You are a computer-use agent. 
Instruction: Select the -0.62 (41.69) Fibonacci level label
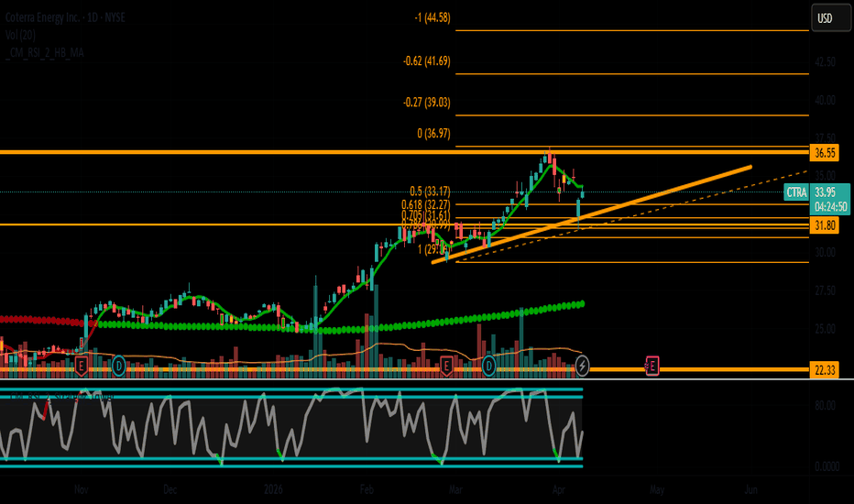pyautogui.click(x=427, y=61)
